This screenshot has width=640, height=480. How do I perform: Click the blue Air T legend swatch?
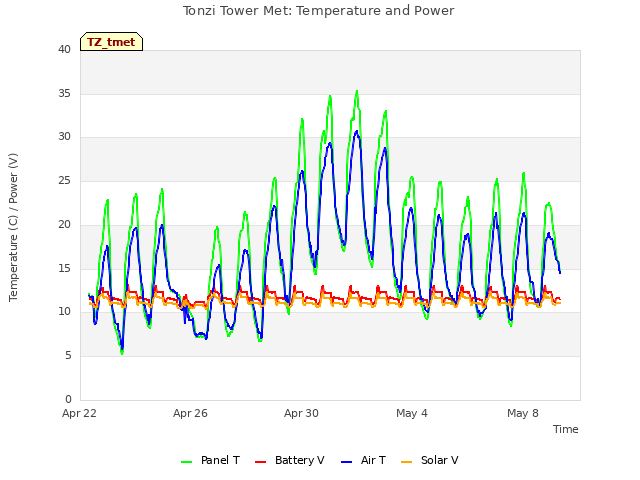pyautogui.click(x=347, y=462)
